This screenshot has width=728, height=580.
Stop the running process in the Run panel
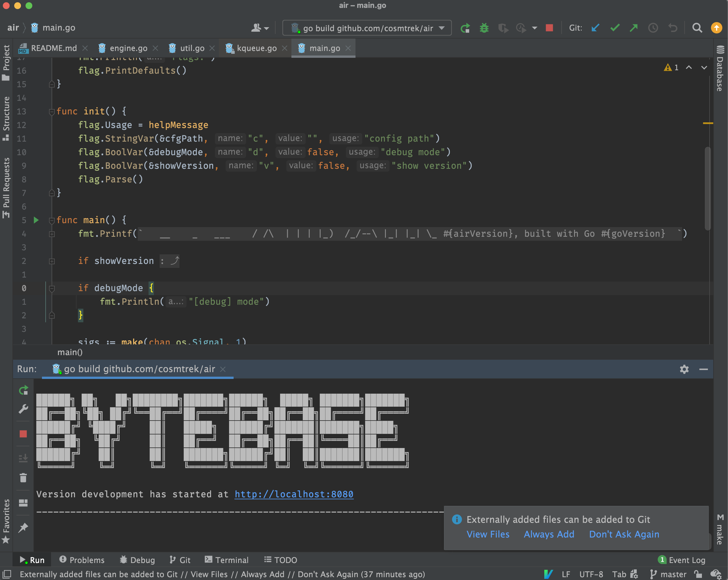pyautogui.click(x=23, y=434)
